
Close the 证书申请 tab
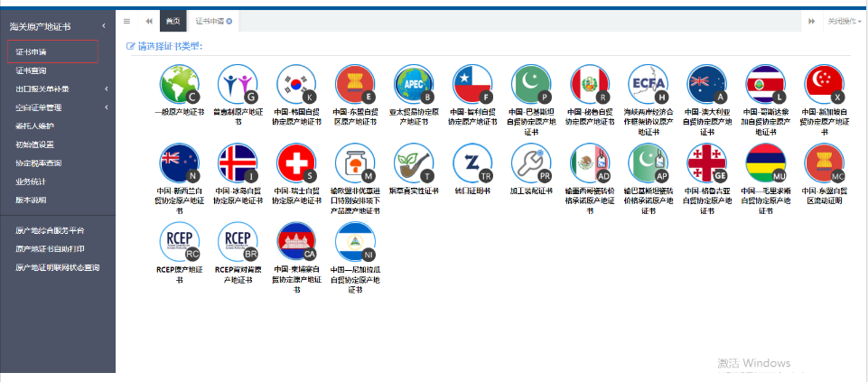point(229,21)
